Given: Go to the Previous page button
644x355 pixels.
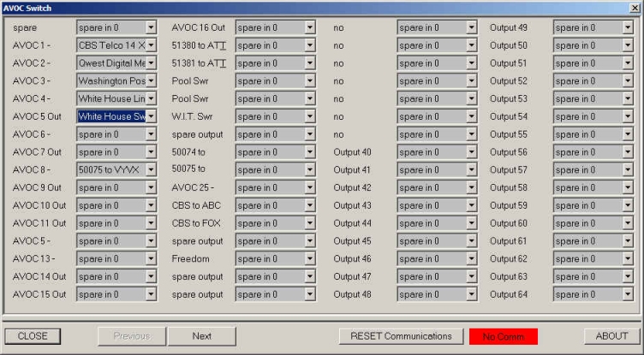Looking at the screenshot, I should click(132, 336).
